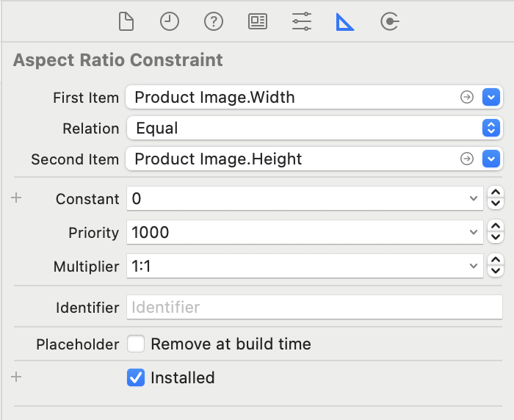Uncheck the Installed checkbox

pos(136,378)
